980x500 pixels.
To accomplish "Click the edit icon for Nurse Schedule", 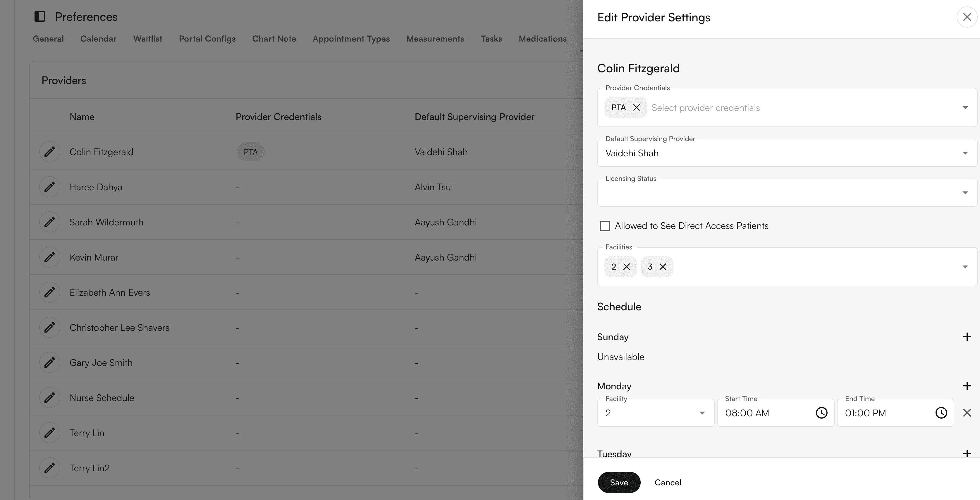I will (49, 397).
